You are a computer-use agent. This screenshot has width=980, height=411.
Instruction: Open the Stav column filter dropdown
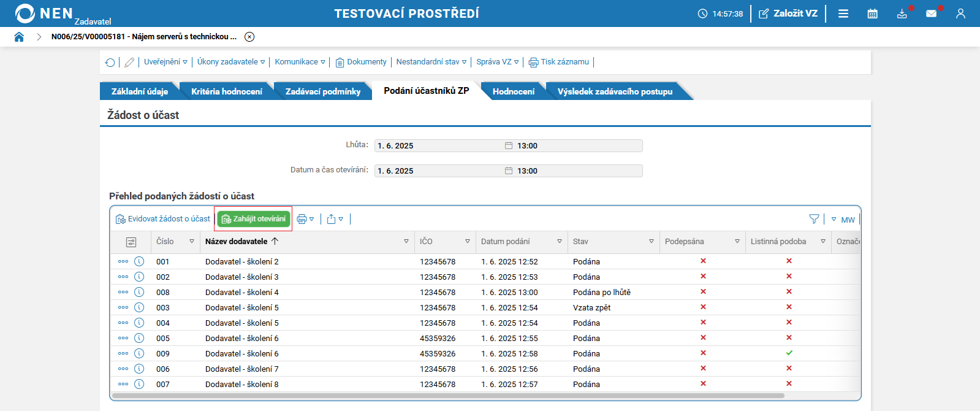651,242
